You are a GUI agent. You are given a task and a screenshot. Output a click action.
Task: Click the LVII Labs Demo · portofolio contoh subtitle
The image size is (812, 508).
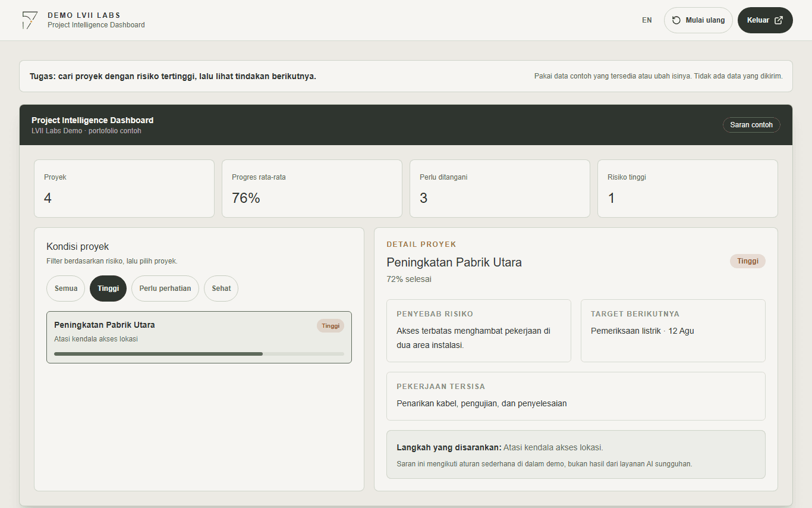tap(86, 131)
